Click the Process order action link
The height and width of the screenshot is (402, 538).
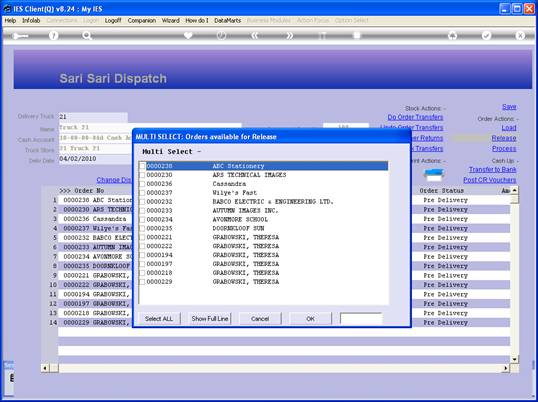pos(504,149)
